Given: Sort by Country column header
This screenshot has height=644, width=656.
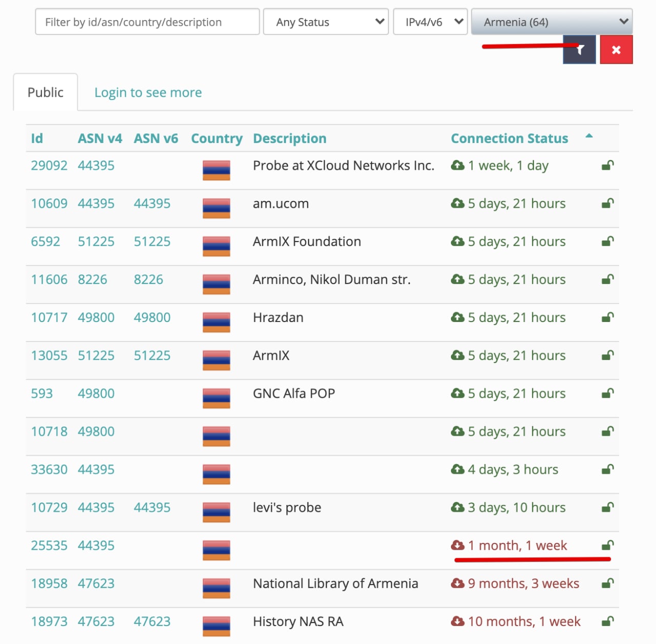Looking at the screenshot, I should click(217, 138).
